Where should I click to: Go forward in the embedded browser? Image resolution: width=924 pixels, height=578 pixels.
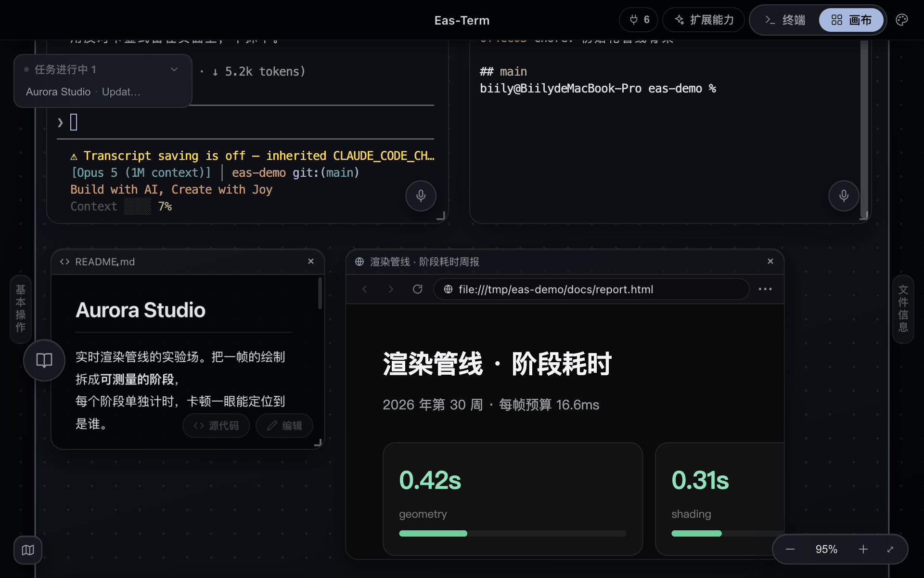391,289
